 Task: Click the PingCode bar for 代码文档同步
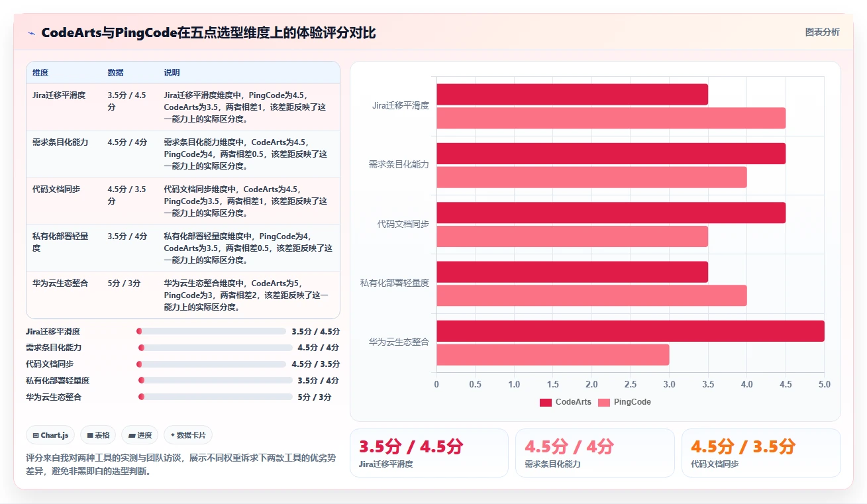click(x=572, y=236)
